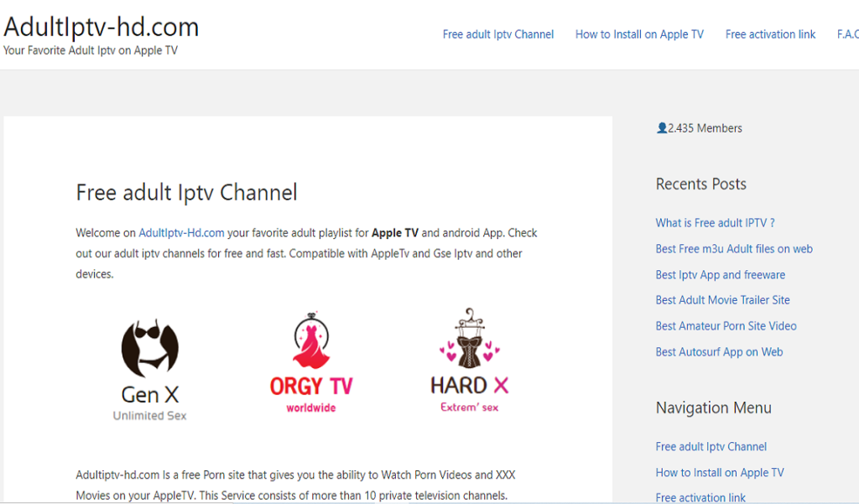
Task: Click the 2.435 Members count text
Action: pyautogui.click(x=705, y=128)
